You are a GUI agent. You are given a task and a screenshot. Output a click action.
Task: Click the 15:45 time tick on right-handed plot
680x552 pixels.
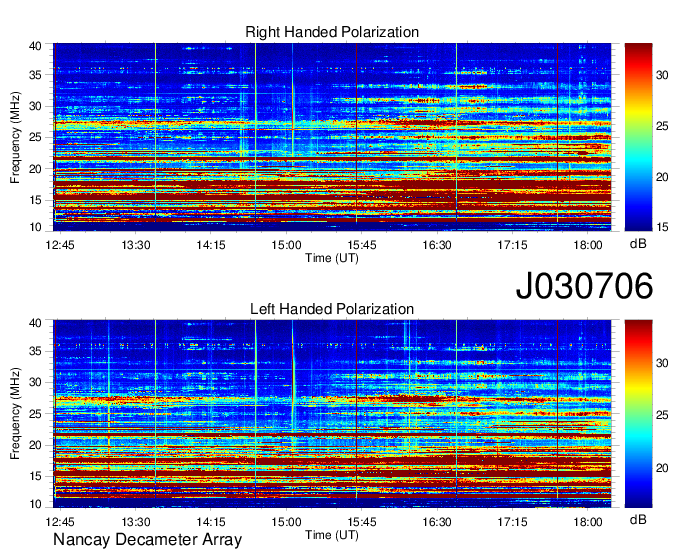(x=362, y=245)
